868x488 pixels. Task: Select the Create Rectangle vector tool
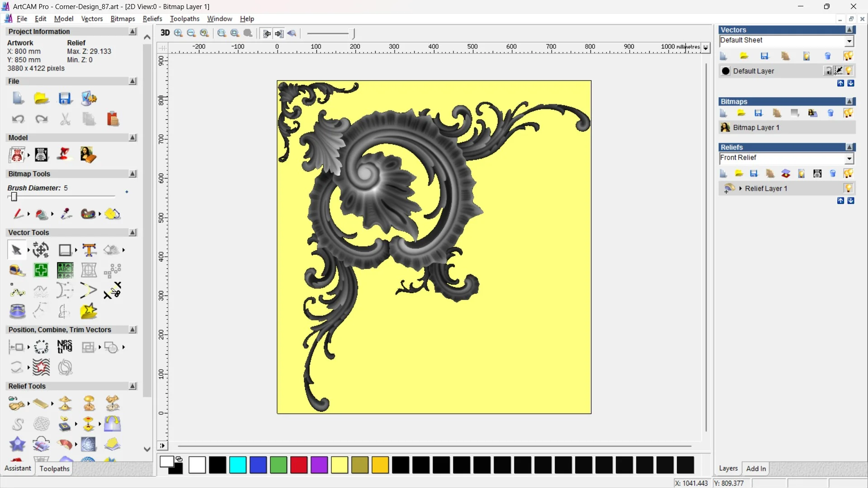(66, 250)
